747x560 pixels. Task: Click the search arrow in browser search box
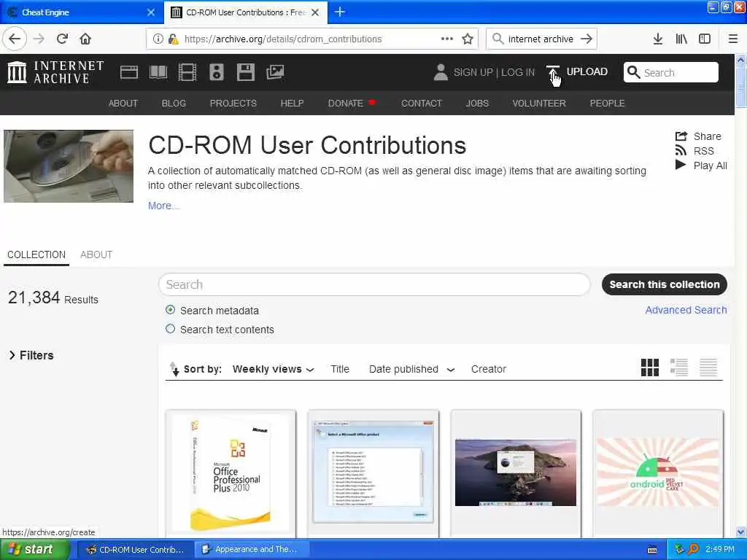pyautogui.click(x=587, y=39)
